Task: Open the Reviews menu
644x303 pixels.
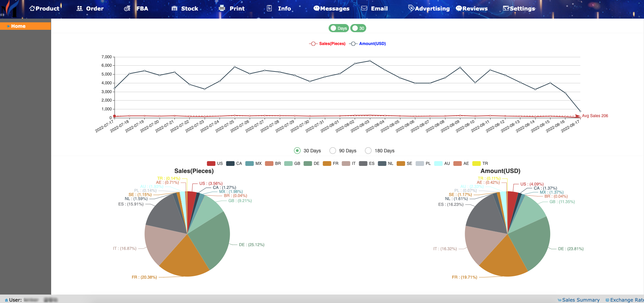Action: [x=472, y=8]
